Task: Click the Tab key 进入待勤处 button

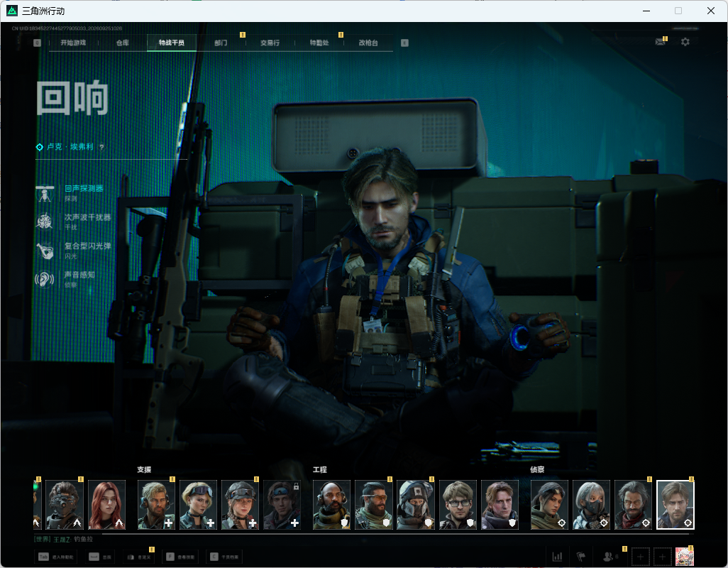Action: 56,557
